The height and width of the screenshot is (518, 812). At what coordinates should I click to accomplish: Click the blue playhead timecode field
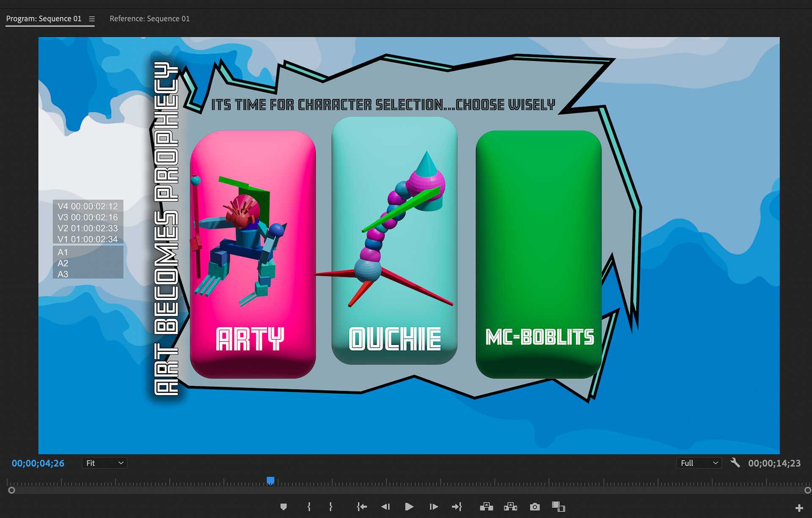[38, 463]
